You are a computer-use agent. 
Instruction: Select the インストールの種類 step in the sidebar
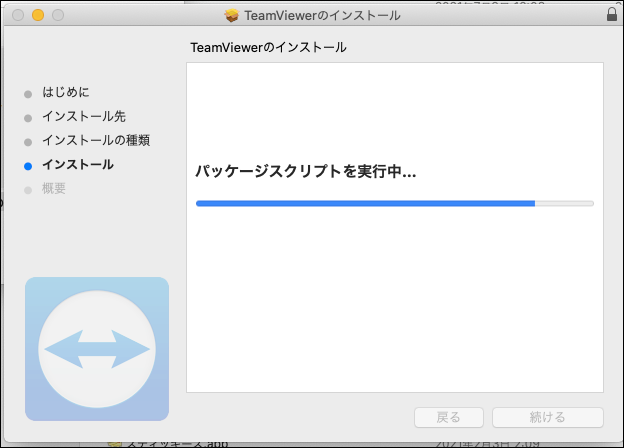tap(96, 140)
